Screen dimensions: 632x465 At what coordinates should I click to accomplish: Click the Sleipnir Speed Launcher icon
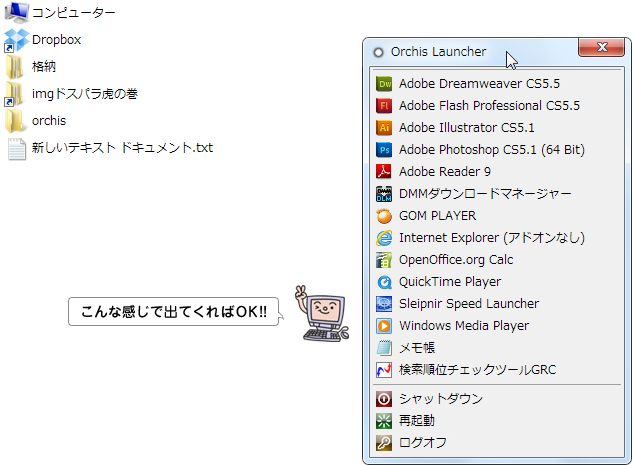tap(384, 304)
